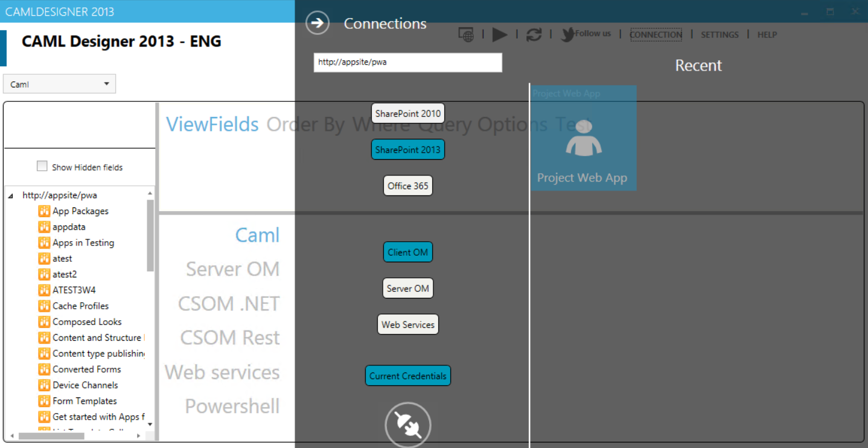Screen dimensions: 868x448
Task: Collapse the http://appsite/pwa tree node
Action: point(11,196)
